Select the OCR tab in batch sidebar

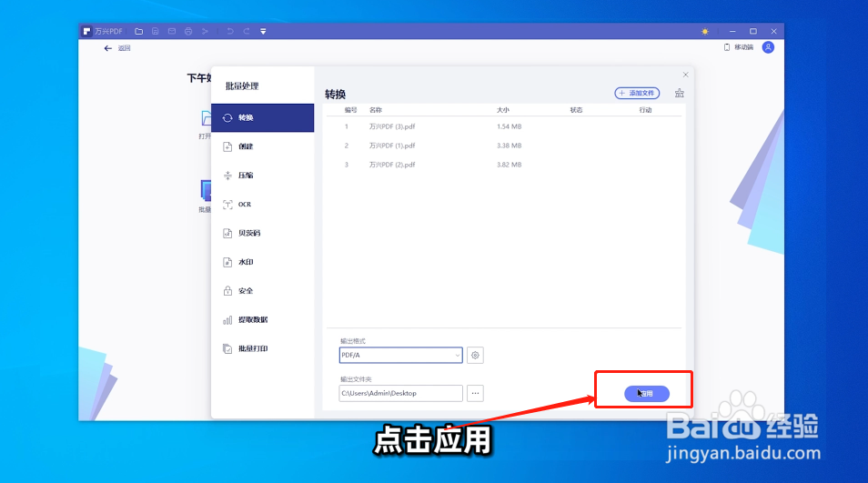point(262,204)
